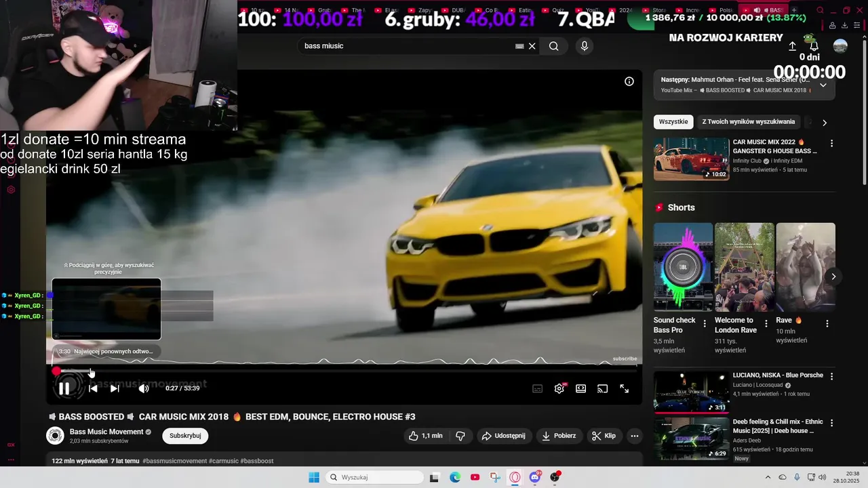The image size is (868, 488).
Task: Toggle subtitles in the video player
Action: (537, 388)
